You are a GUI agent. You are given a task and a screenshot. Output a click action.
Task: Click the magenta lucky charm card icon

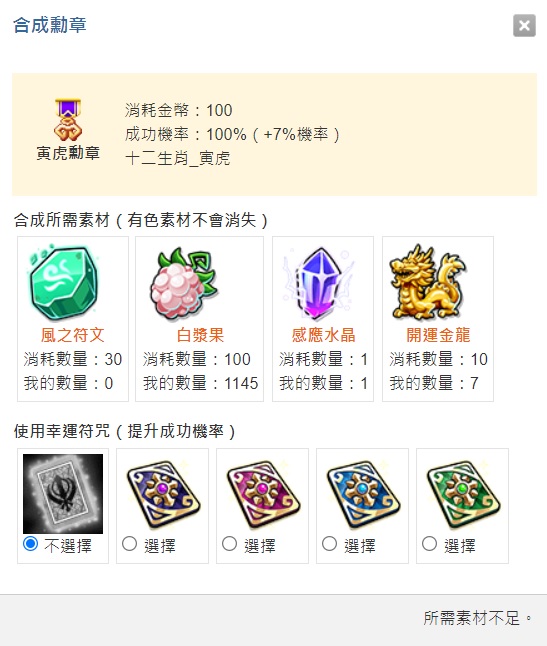coord(263,494)
